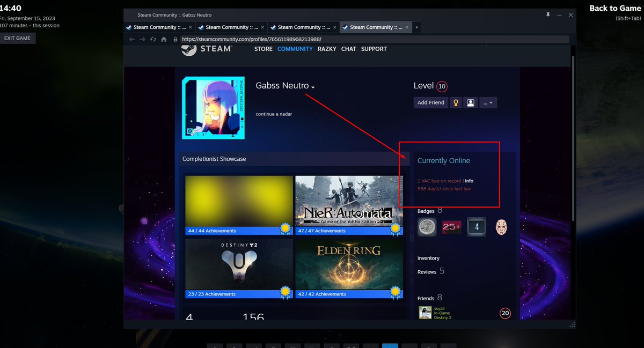This screenshot has height=348, width=644.
Task: Click the browser forward arrow
Action: click(x=142, y=39)
